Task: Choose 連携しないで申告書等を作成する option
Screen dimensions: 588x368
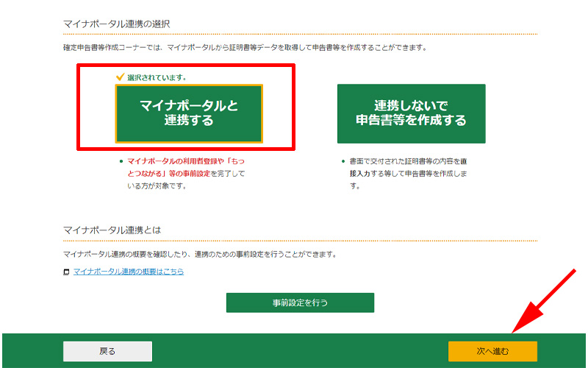Action: pos(412,114)
